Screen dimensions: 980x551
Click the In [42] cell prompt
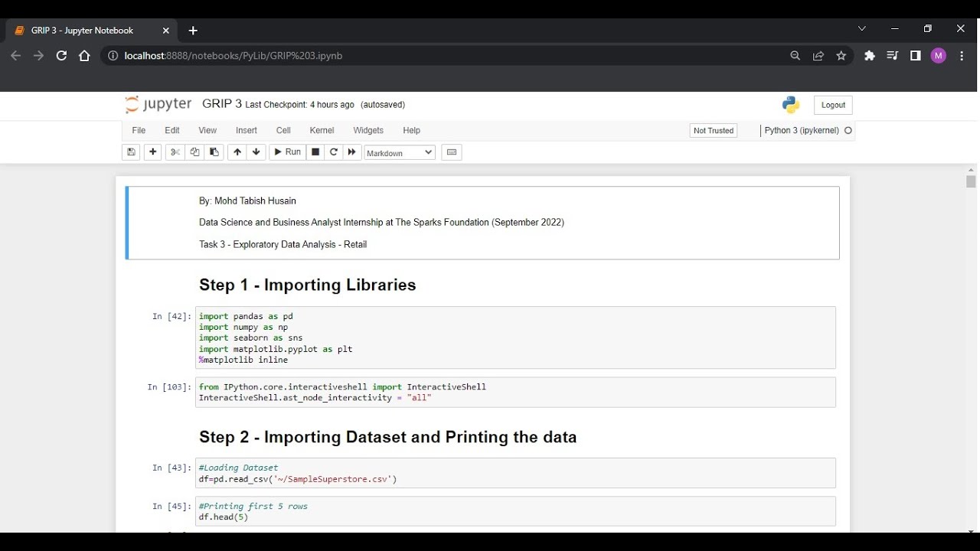[x=171, y=316]
